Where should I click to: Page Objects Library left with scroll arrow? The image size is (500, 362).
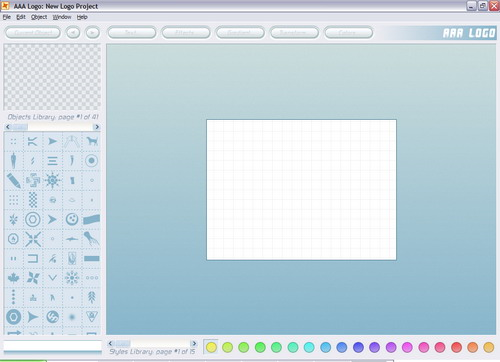pyautogui.click(x=8, y=127)
